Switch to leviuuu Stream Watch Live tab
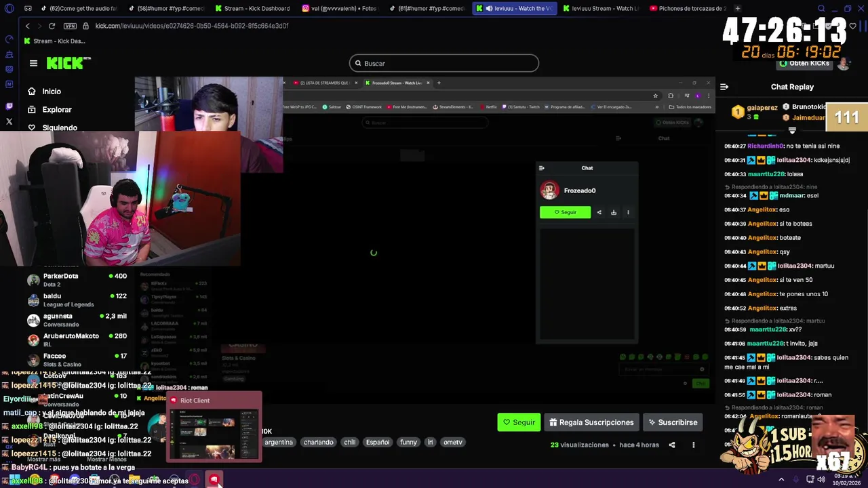The image size is (868, 488). [600, 8]
